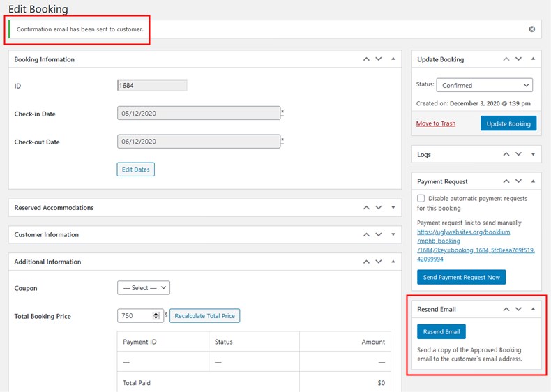
Task: Click the Total Paid row label
Action: pyautogui.click(x=136, y=383)
